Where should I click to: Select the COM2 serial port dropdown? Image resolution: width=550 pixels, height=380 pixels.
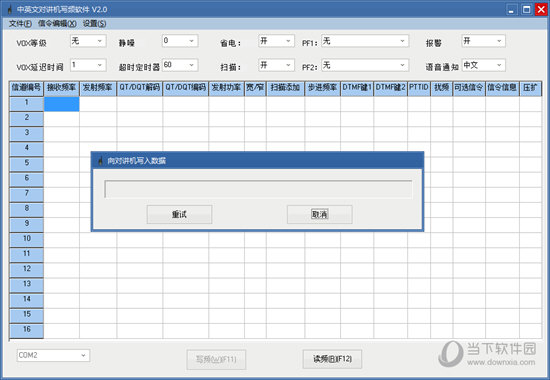(x=53, y=355)
